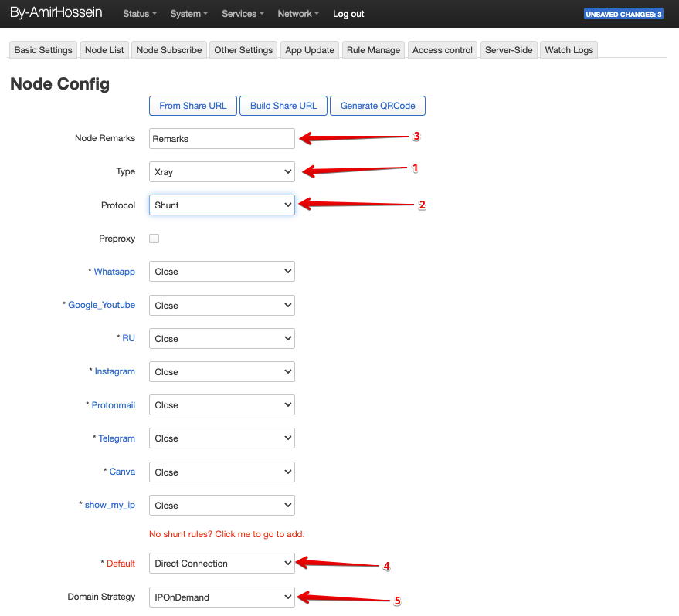Click the Unsaved Changes badge

pos(623,14)
